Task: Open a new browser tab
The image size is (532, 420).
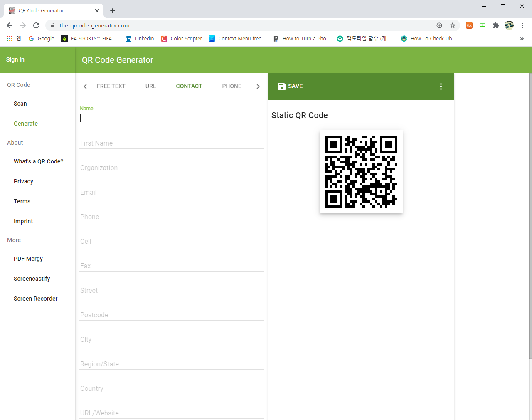Action: coord(113,11)
